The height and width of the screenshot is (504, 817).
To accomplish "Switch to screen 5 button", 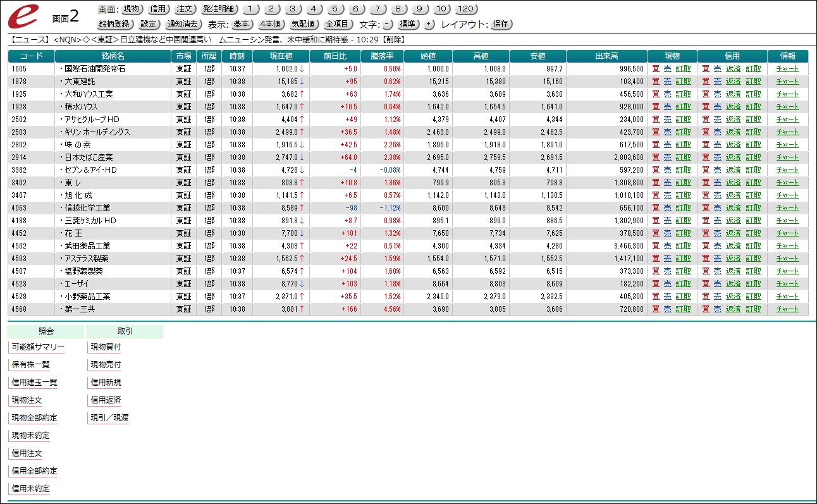I will (x=335, y=9).
